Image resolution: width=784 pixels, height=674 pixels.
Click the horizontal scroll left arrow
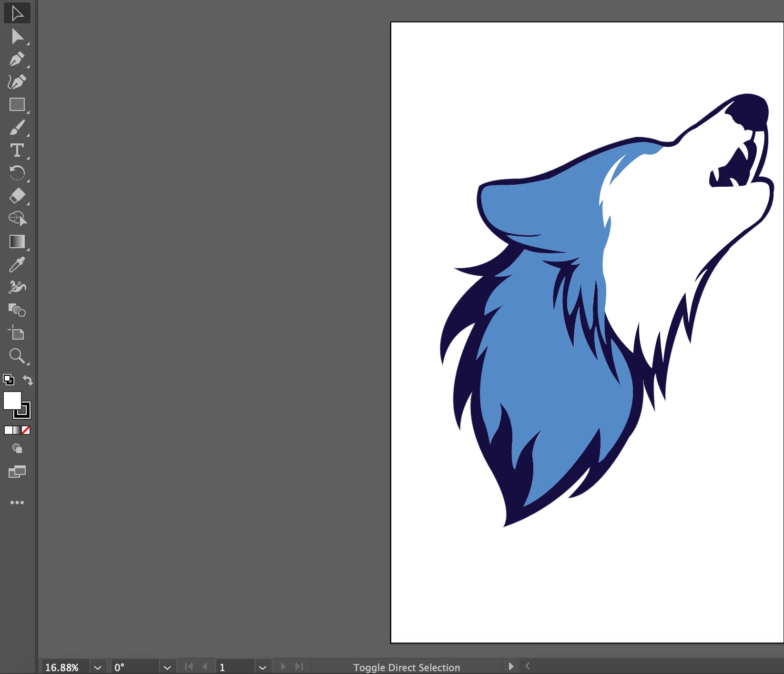pos(528,666)
